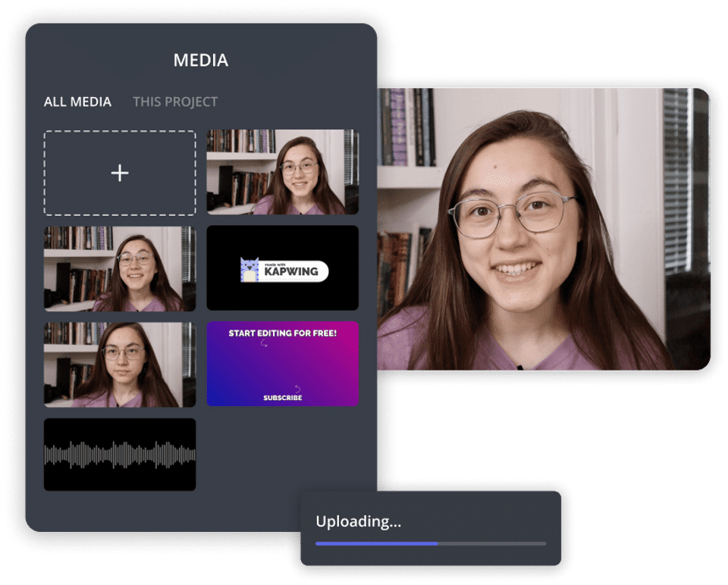
Task: Select the neutral-faced woman video thumbnail
Action: (x=120, y=364)
